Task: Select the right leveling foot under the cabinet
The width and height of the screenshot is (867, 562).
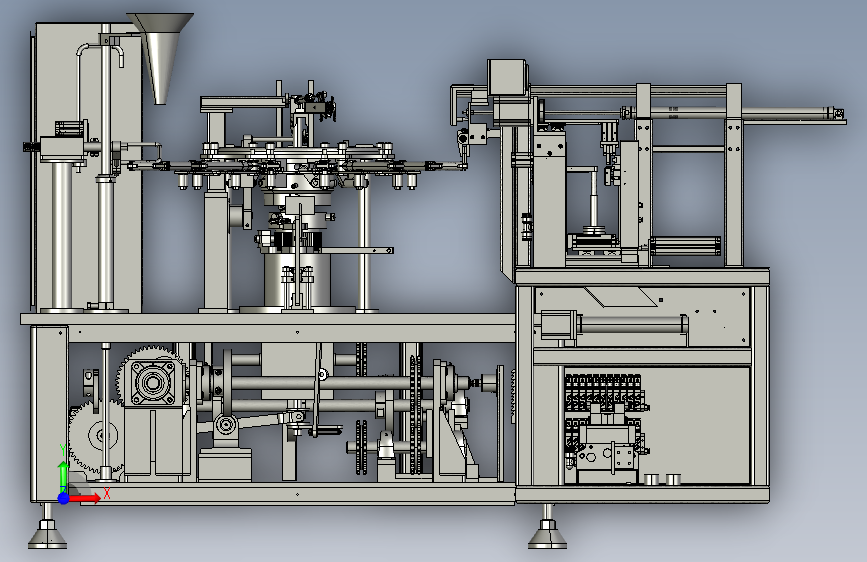Action: coord(547,528)
